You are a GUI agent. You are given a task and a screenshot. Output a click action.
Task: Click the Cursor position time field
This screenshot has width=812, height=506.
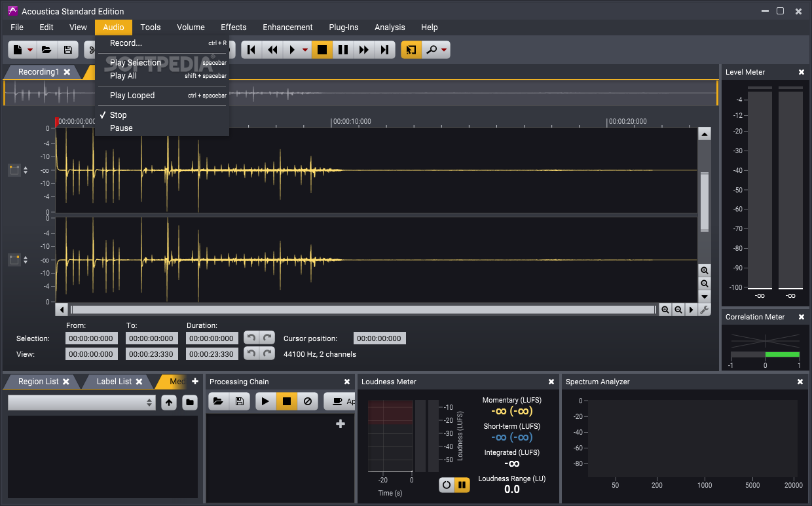click(380, 338)
